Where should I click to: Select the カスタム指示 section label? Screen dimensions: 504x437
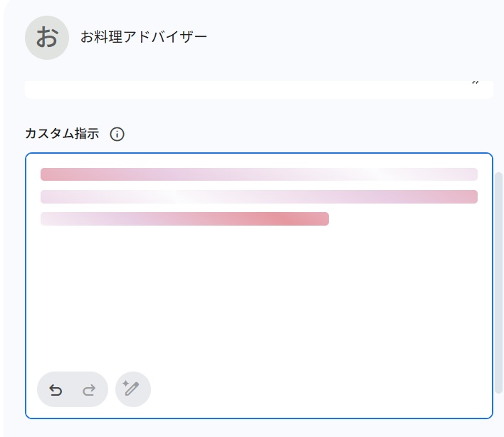click(x=62, y=134)
